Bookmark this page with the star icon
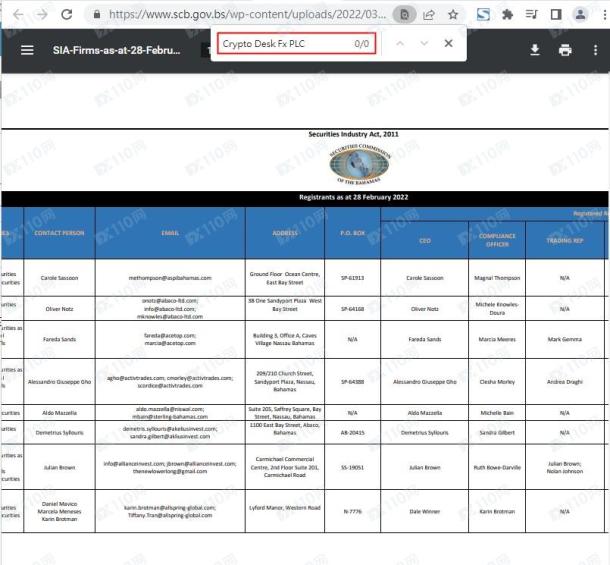Image resolution: width=610 pixels, height=565 pixels. tap(453, 15)
